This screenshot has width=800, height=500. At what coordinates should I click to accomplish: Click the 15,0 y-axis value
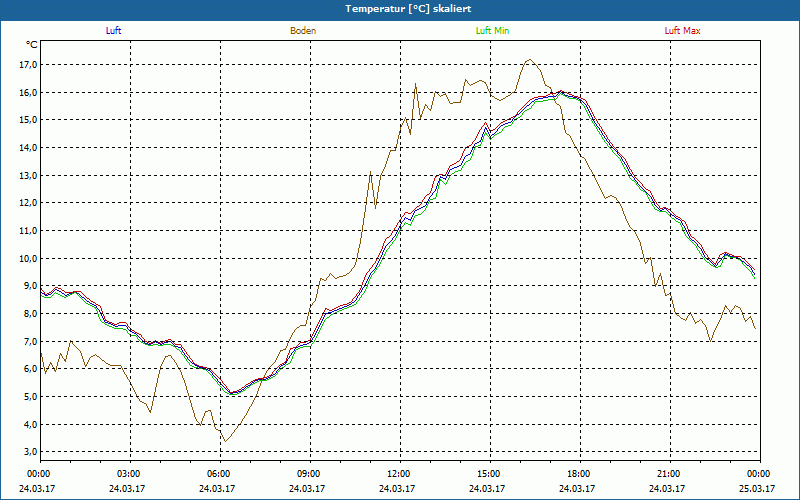coord(29,120)
